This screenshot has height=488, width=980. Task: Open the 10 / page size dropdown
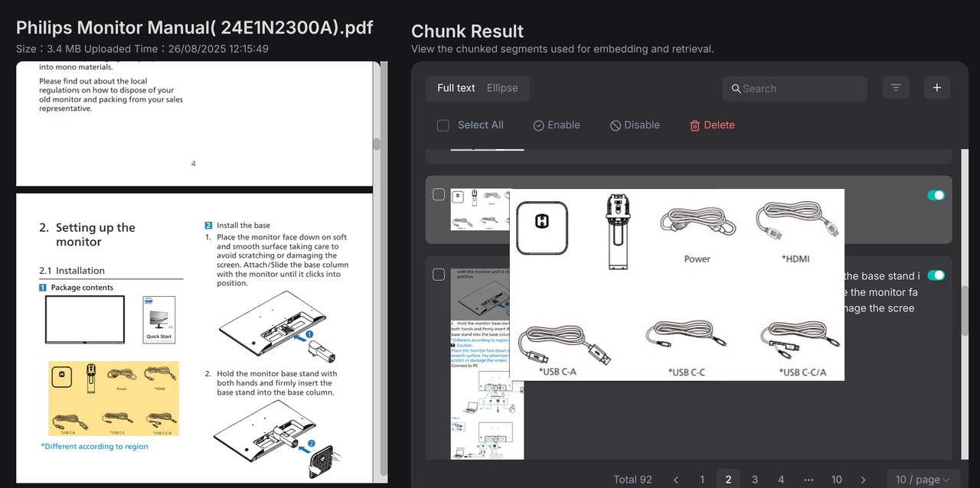click(x=923, y=480)
